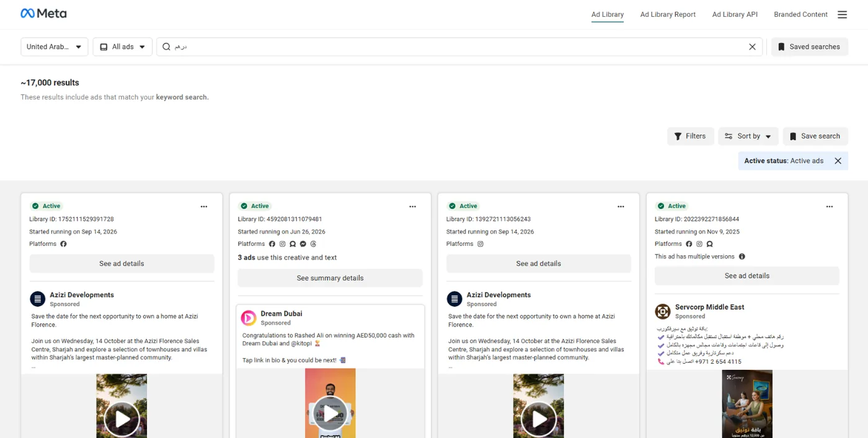The width and height of the screenshot is (868, 438).
Task: Open the hamburger menu in the header
Action: (842, 14)
